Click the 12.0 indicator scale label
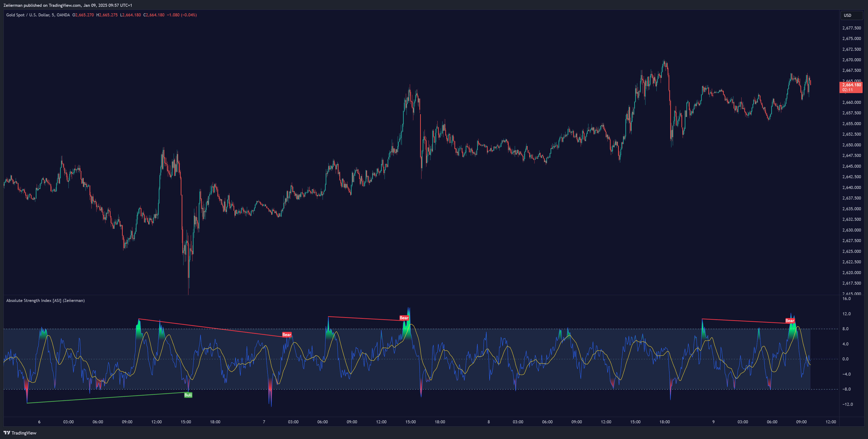This screenshot has height=439, width=868. coord(846,314)
